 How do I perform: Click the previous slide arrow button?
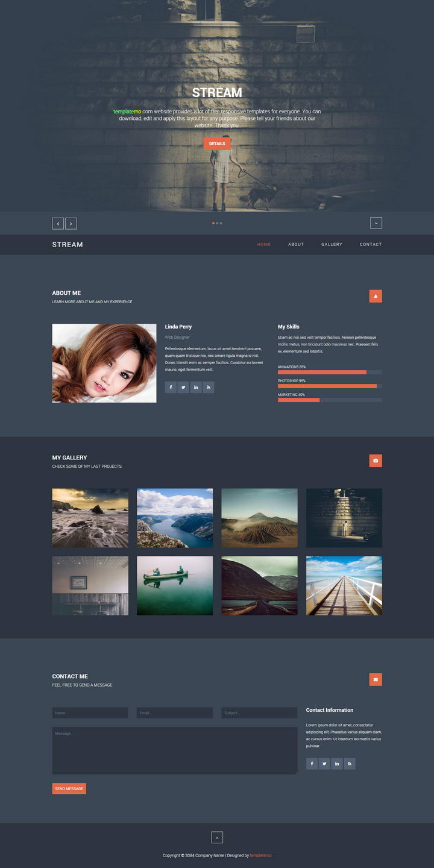(58, 224)
